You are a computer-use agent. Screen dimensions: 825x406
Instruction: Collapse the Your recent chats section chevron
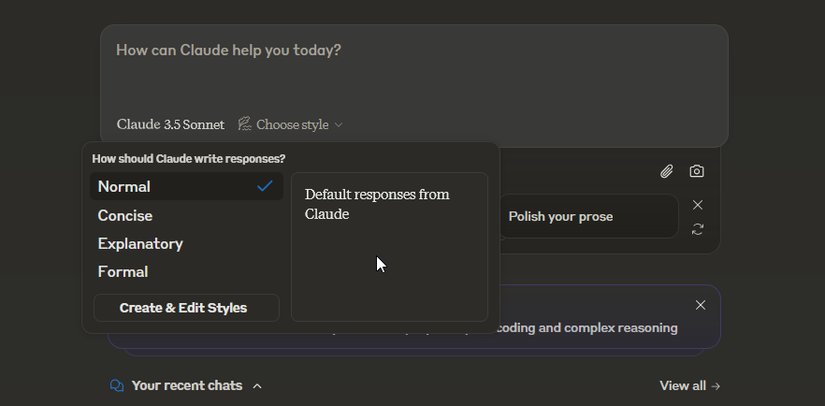(x=257, y=386)
